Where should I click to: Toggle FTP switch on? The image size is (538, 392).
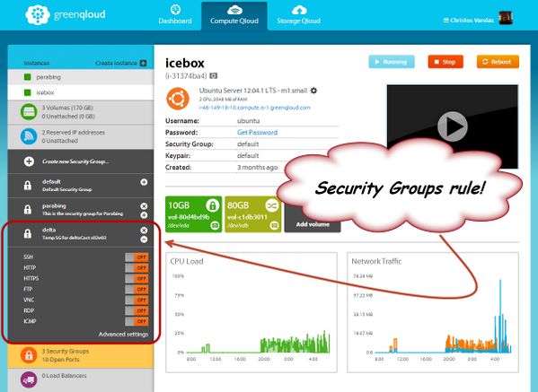tap(137, 289)
